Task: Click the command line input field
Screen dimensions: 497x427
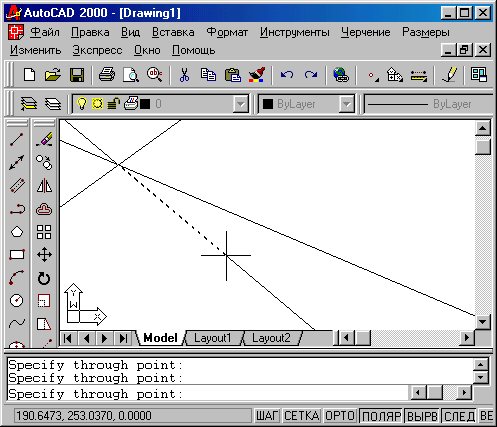Action: [208, 394]
